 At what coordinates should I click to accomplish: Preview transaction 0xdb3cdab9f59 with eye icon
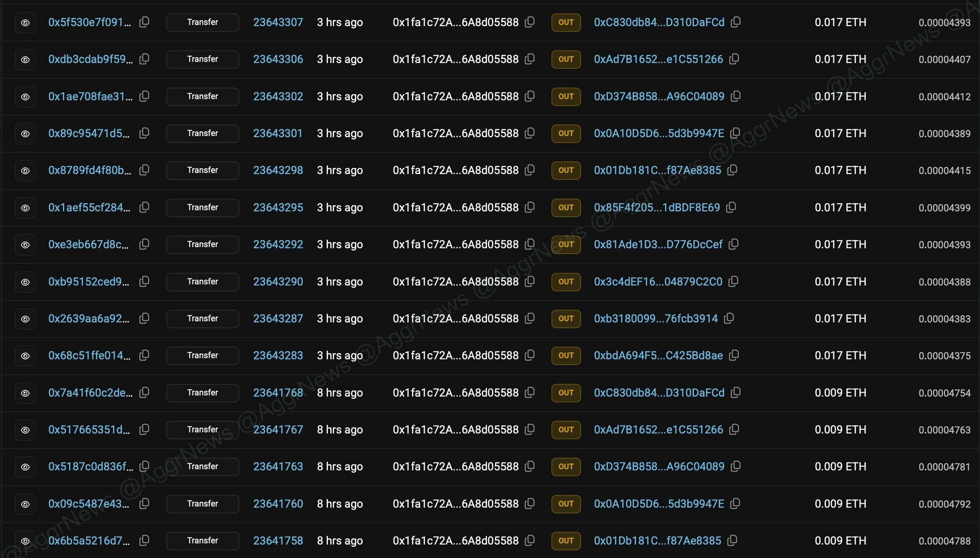(x=25, y=60)
